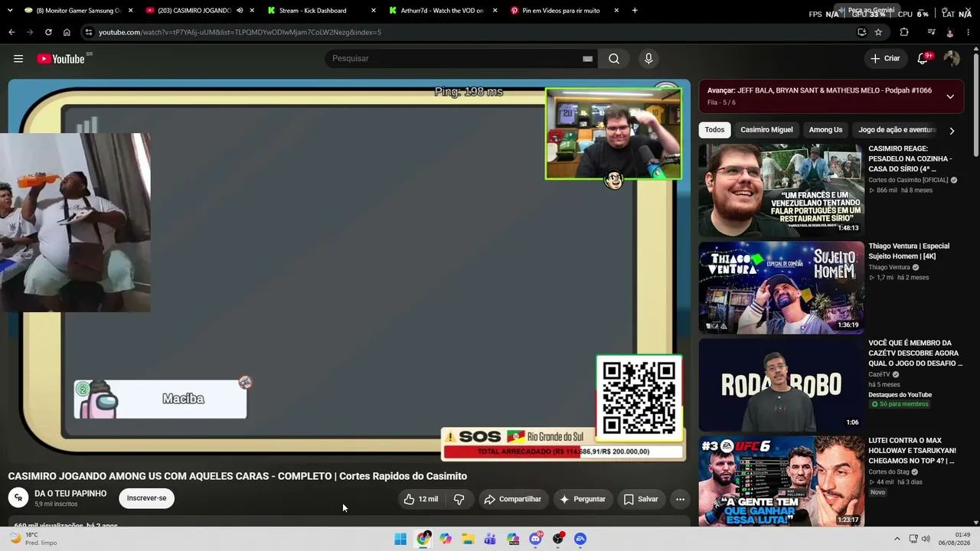Screen dimensions: 980x551
Task: Click the Compartilhar share button
Action: click(513, 499)
